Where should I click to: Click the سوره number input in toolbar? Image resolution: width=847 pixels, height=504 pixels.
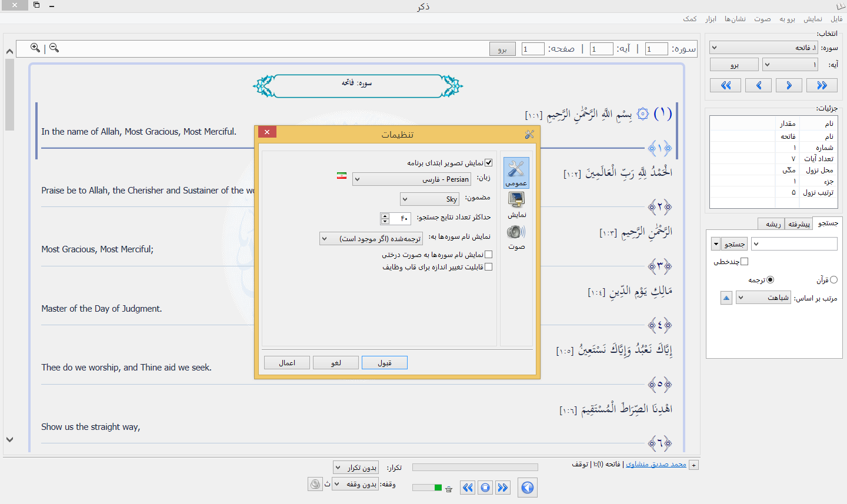pos(656,49)
